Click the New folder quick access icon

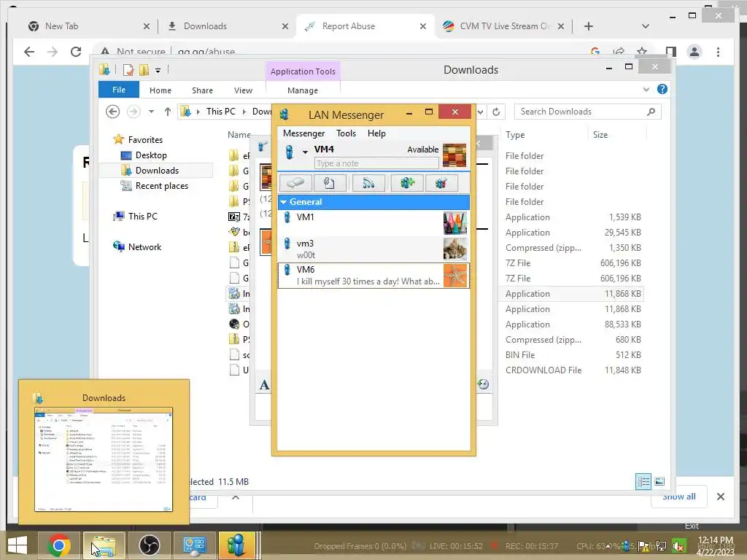tap(144, 70)
